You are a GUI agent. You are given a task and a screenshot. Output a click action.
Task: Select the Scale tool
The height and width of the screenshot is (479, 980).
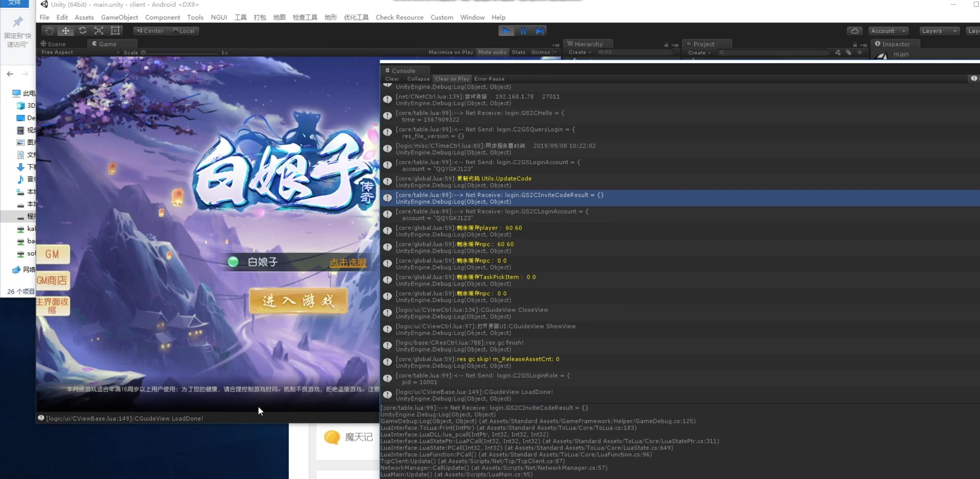click(99, 31)
